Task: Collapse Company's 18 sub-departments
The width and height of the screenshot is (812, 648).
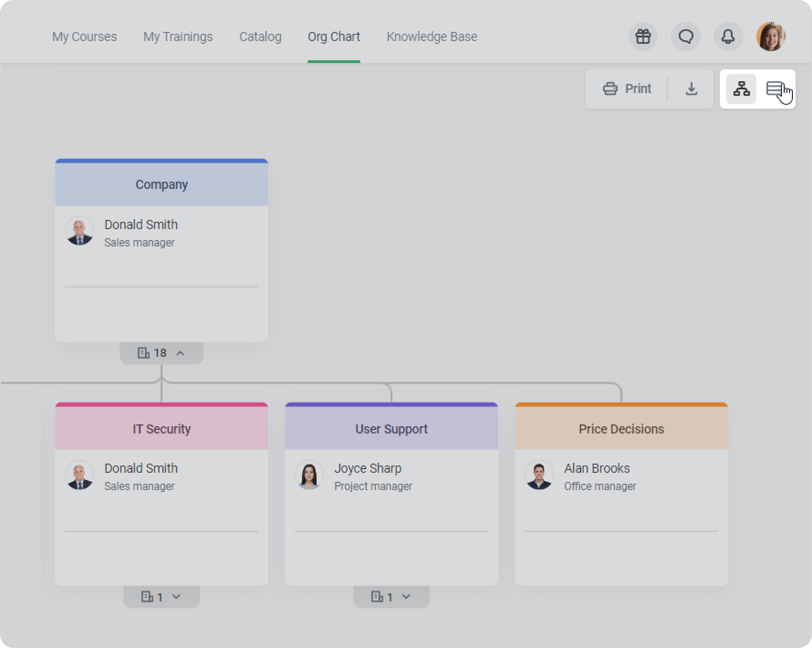Action: coord(161,353)
